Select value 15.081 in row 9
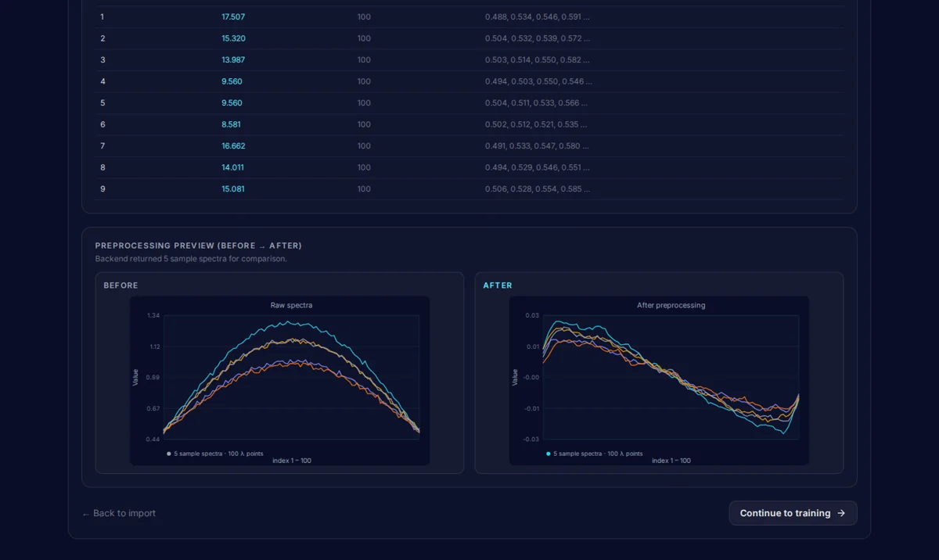The image size is (939, 560). click(233, 189)
